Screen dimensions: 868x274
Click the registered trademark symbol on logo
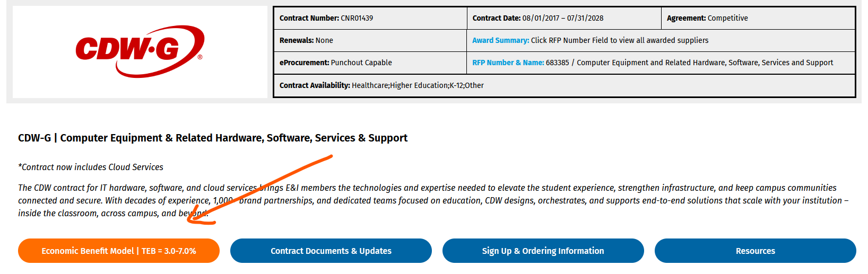[x=200, y=57]
